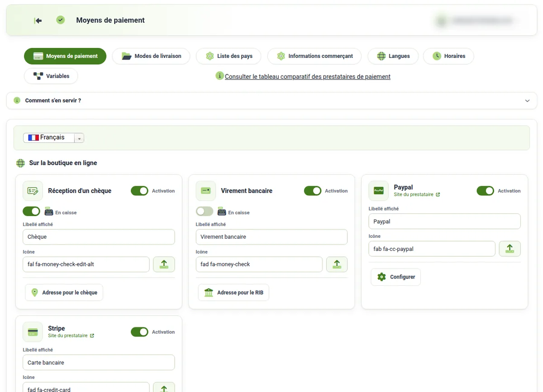Click the cash register icon in Virement card

click(x=222, y=211)
